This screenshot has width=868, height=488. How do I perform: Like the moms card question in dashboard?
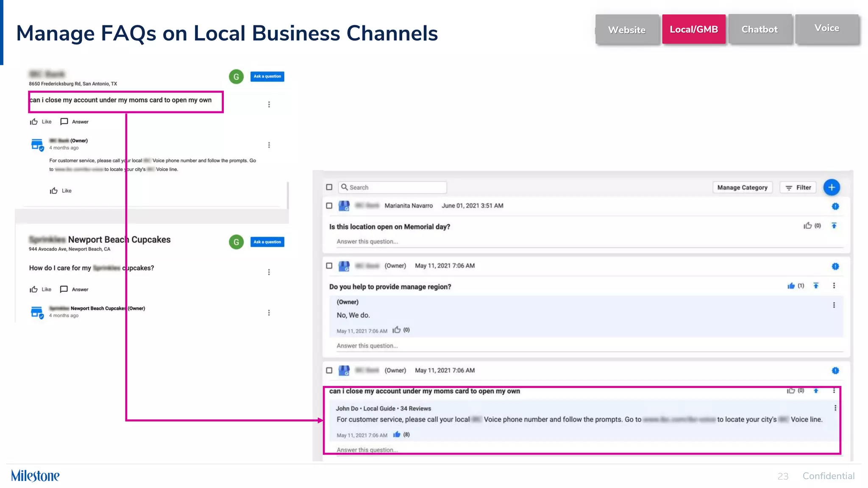coord(791,391)
